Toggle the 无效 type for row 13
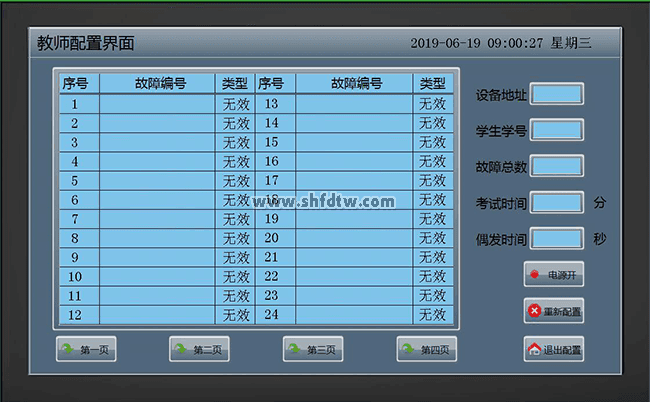This screenshot has width=650, height=402. [x=432, y=104]
